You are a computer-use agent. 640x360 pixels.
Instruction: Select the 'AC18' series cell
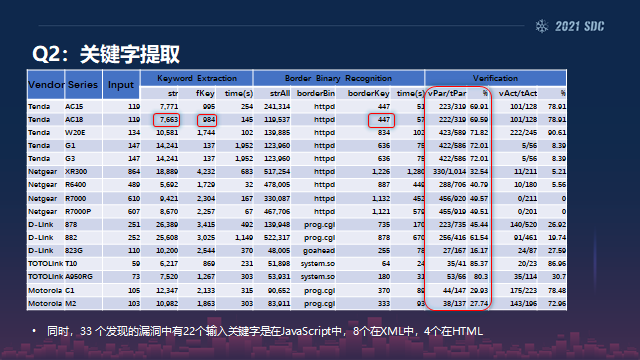point(74,120)
